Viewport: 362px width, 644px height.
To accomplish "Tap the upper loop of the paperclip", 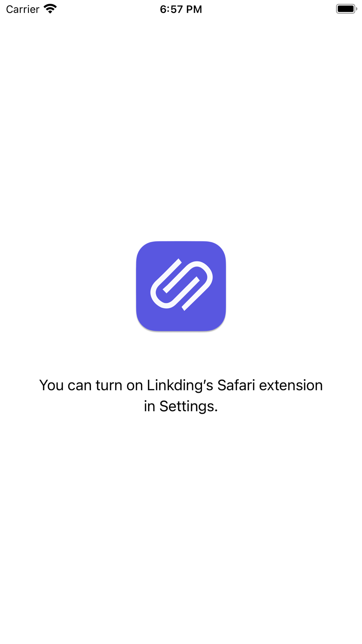I will click(201, 273).
